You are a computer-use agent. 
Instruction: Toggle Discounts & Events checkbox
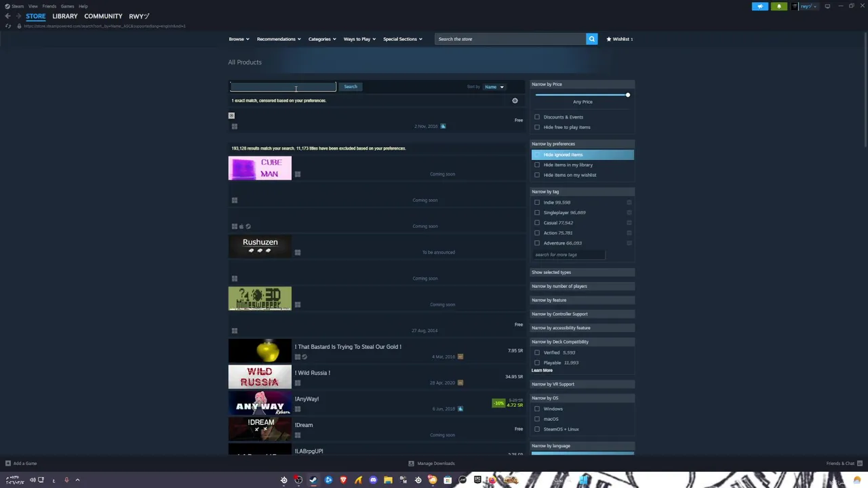(x=537, y=117)
